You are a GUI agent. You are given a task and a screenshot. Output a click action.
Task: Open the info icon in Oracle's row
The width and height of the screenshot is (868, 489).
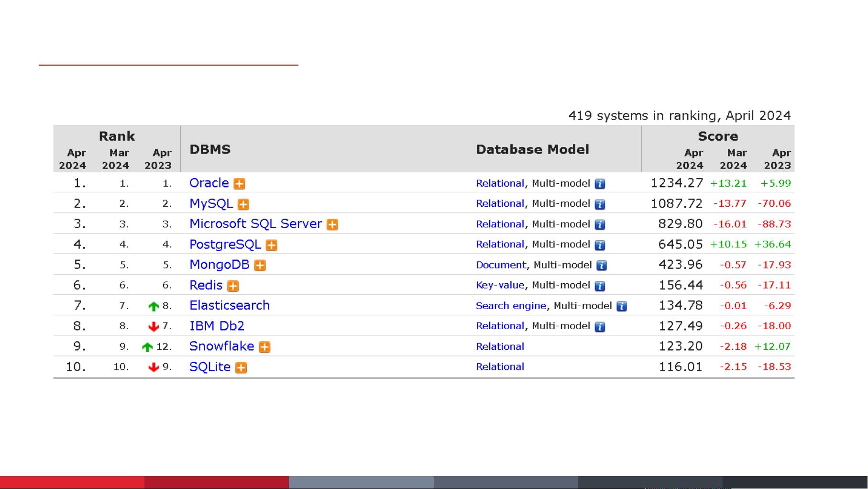(x=600, y=184)
